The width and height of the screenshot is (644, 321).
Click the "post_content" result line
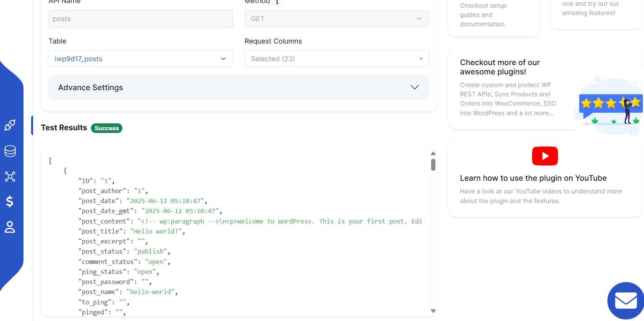(250, 221)
